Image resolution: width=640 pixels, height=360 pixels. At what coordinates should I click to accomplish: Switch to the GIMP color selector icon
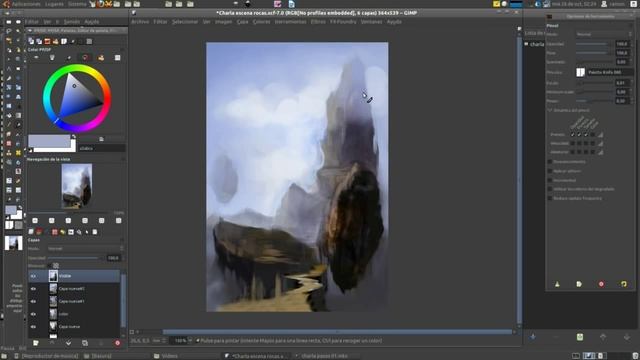36,58
